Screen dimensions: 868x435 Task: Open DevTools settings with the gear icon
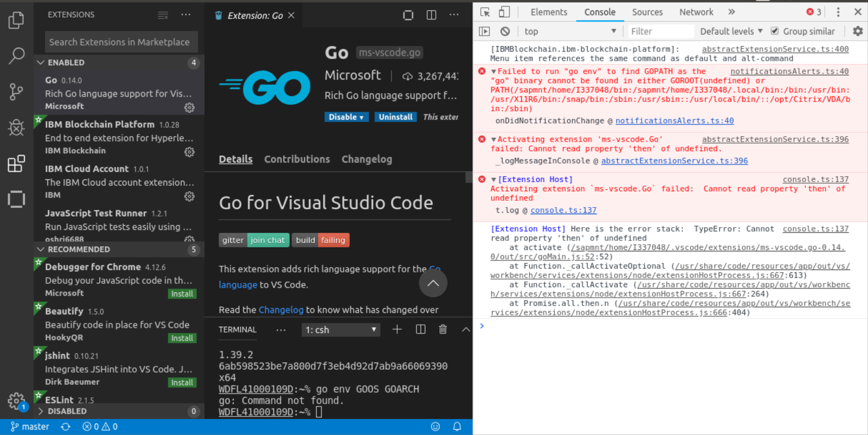tap(858, 31)
